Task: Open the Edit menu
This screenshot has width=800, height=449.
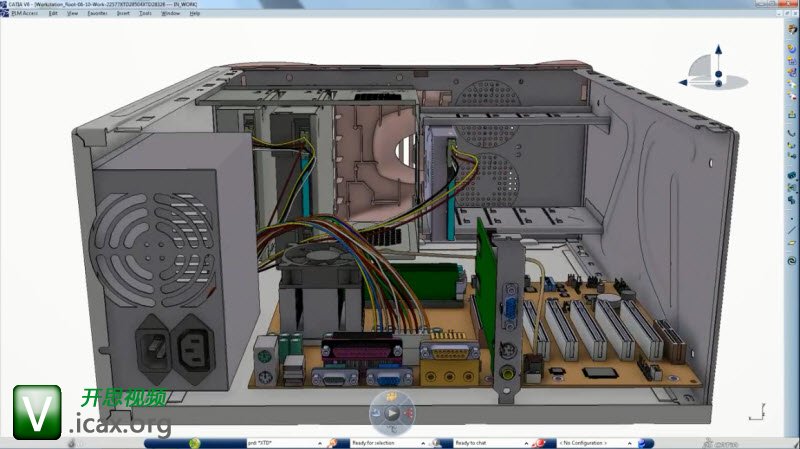Action: [x=53, y=13]
